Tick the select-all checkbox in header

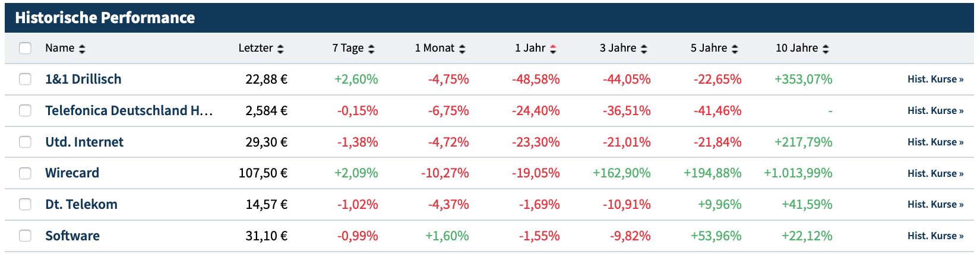click(x=25, y=48)
